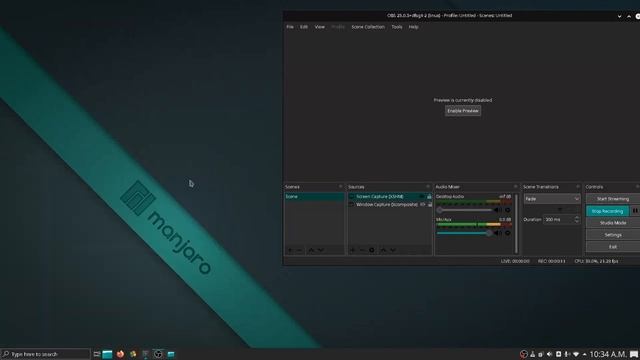Toggle visibility of Screen Capture (XSHM) source
This screenshot has height=360, width=640.
tap(422, 196)
